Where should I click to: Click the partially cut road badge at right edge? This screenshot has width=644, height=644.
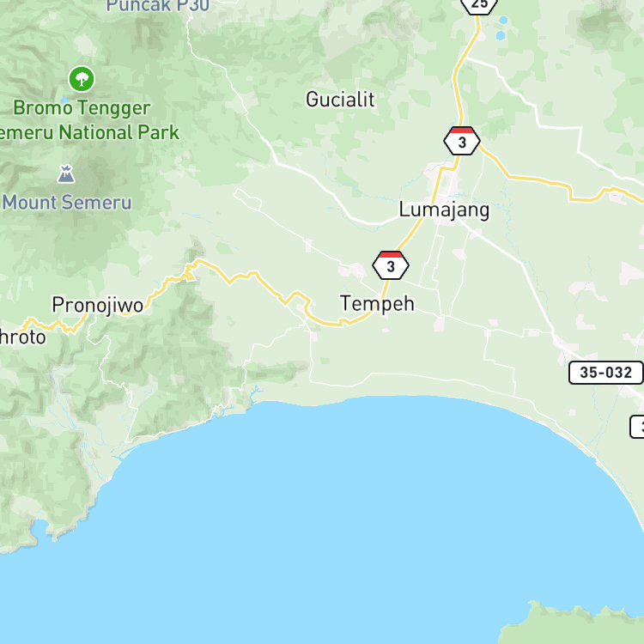(637, 427)
